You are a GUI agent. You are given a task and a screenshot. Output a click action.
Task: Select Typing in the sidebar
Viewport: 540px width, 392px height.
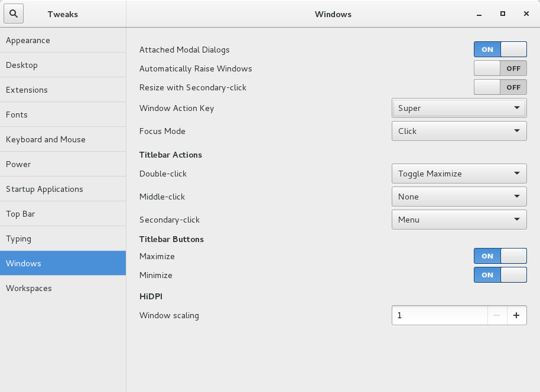coord(63,239)
